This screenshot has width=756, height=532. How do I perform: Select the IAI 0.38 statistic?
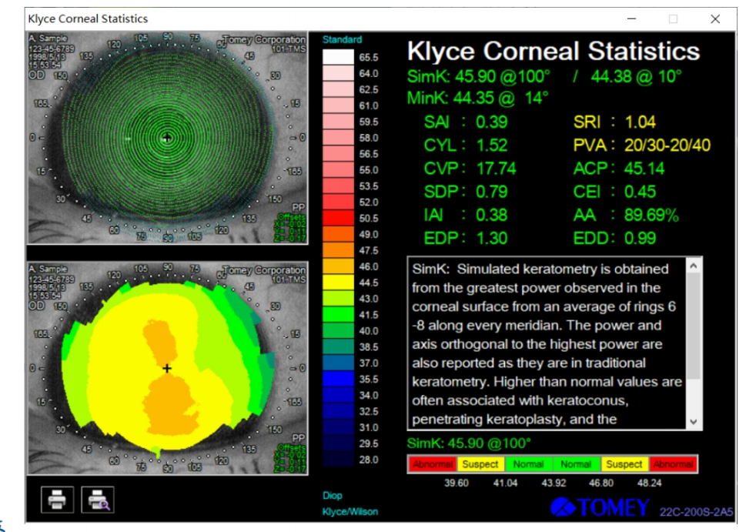(x=465, y=215)
